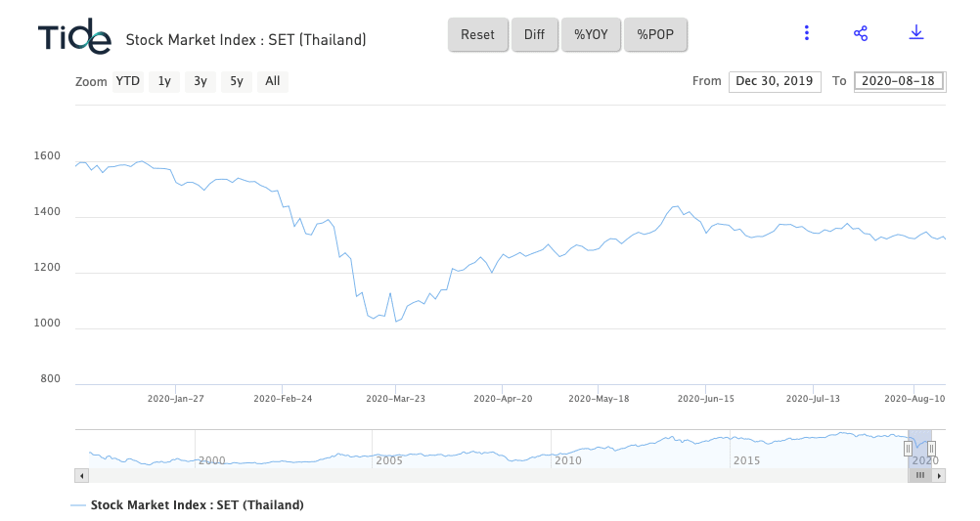
Task: Zoom chart to 3y range
Action: click(x=200, y=81)
